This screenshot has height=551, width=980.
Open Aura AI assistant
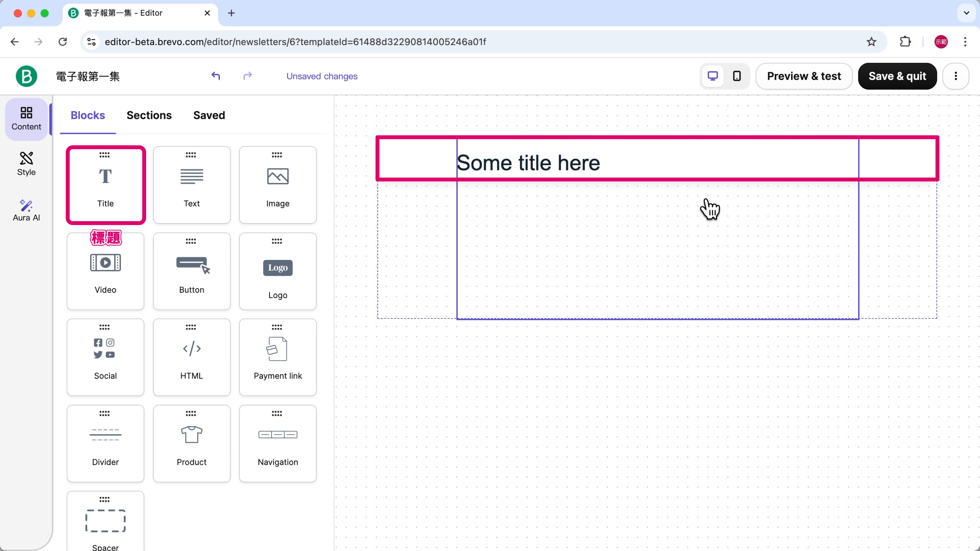(x=26, y=210)
